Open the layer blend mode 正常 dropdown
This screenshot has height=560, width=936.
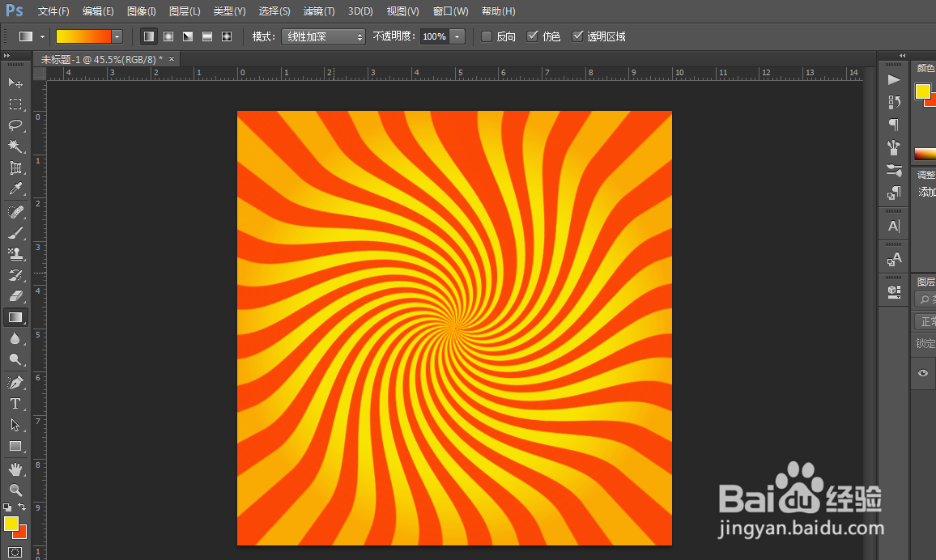(925, 321)
